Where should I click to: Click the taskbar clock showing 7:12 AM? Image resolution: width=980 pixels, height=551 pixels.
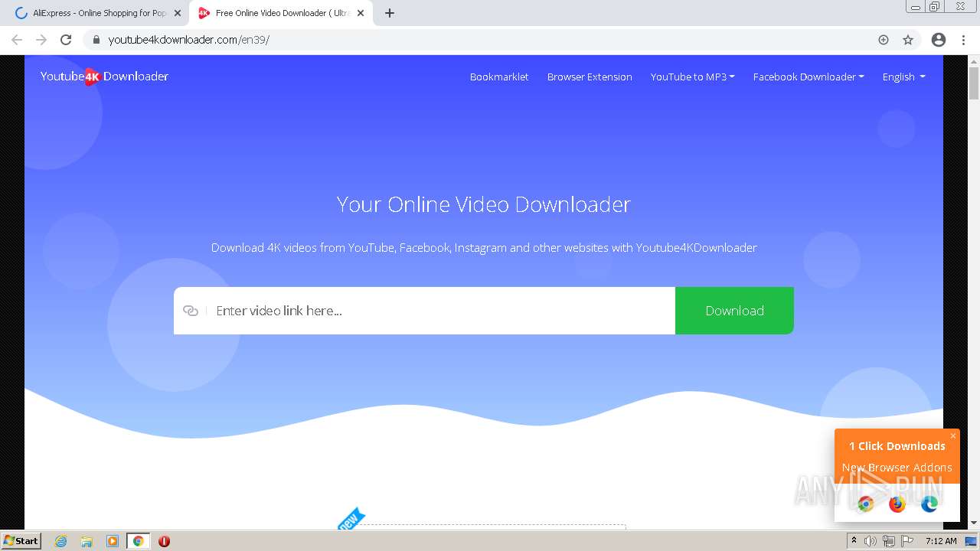(x=941, y=541)
